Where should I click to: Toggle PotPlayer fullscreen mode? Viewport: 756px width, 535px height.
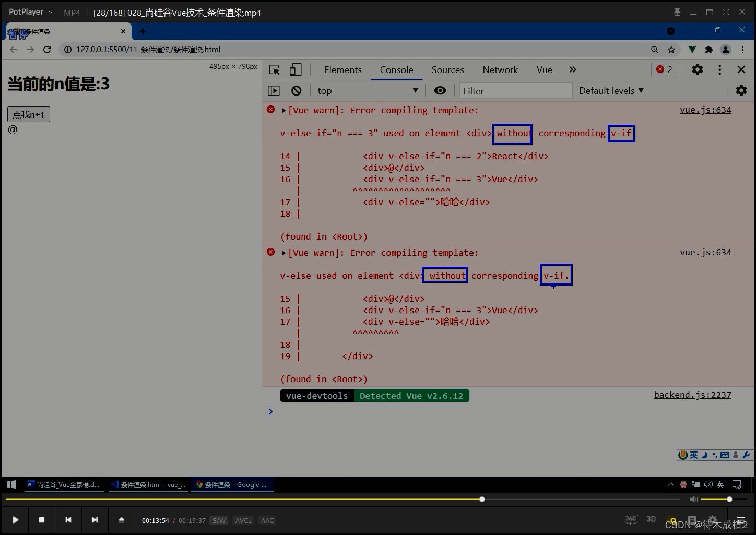(x=726, y=12)
